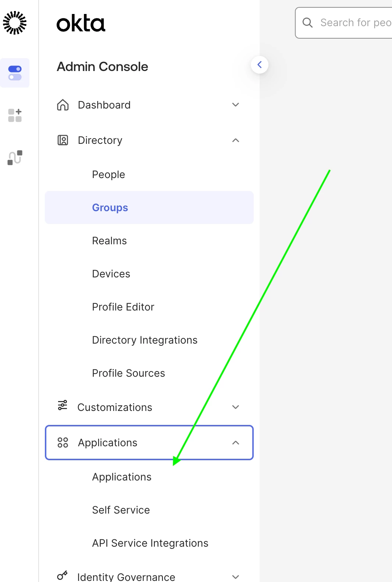Go to Profile Sources page
This screenshot has width=392, height=582.
click(x=149, y=373)
